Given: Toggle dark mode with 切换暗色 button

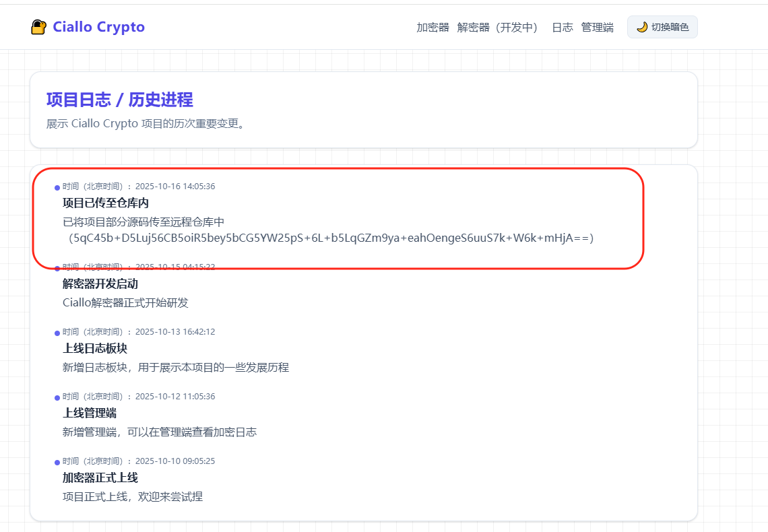Looking at the screenshot, I should (662, 27).
